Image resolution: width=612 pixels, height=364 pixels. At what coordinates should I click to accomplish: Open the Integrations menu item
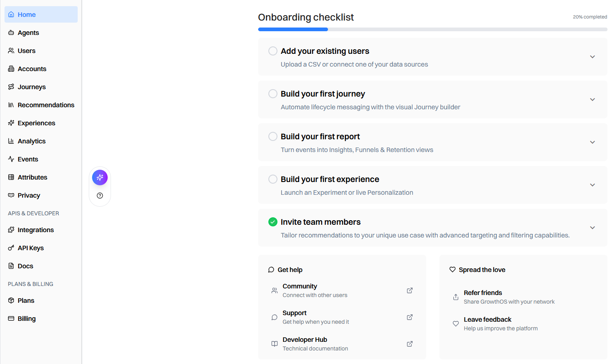pos(41,230)
